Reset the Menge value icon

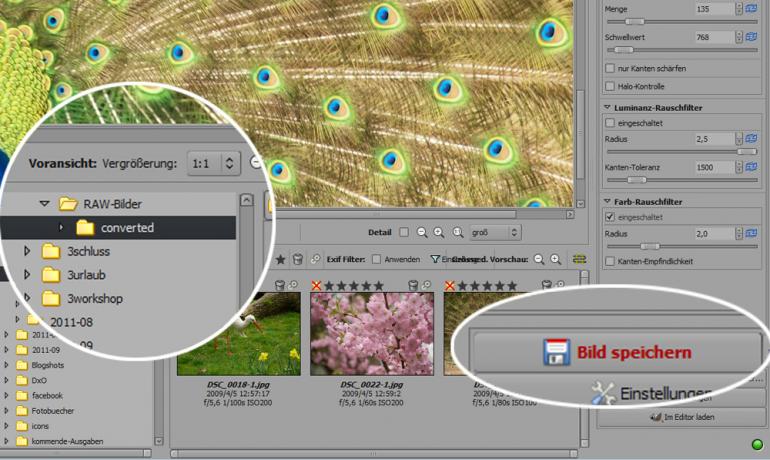pyautogui.click(x=751, y=9)
